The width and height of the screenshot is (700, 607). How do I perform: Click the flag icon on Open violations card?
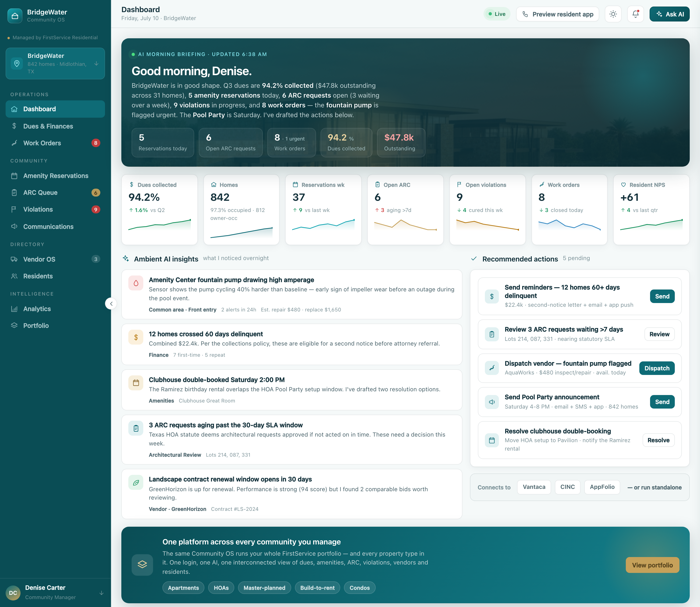coord(459,185)
